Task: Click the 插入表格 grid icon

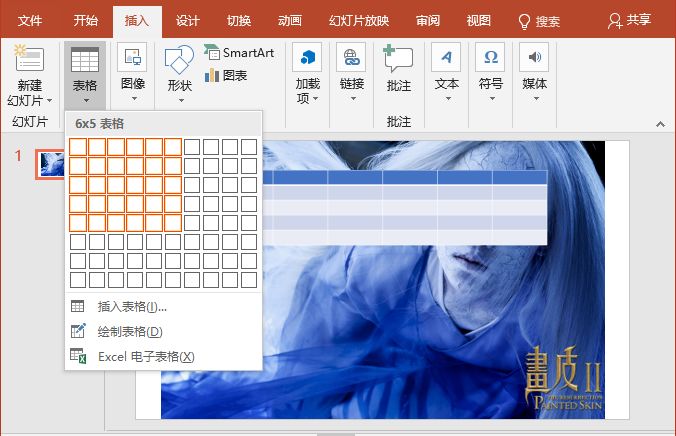Action: click(78, 306)
